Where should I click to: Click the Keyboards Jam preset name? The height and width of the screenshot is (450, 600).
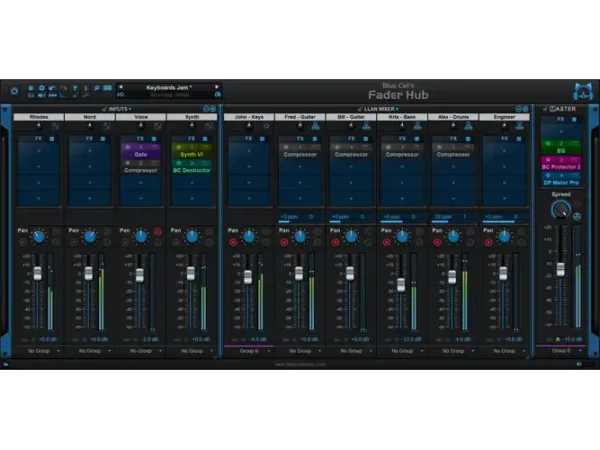[x=169, y=88]
